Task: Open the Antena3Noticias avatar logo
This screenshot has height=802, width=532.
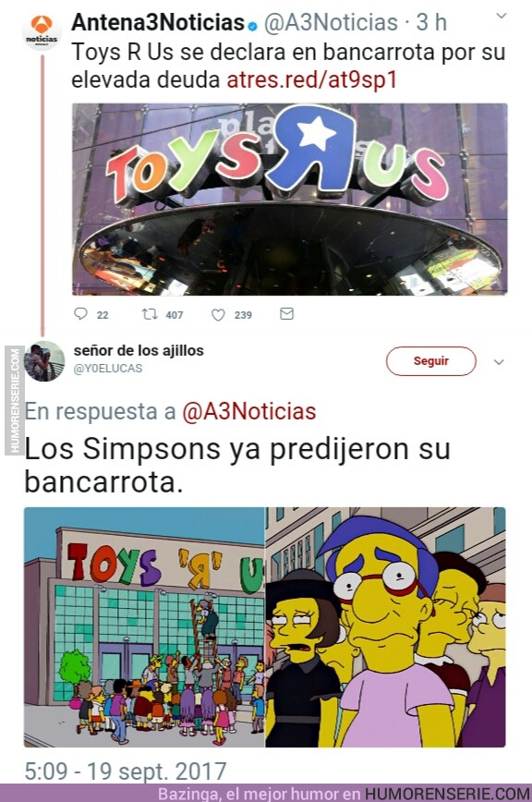Action: point(42,31)
